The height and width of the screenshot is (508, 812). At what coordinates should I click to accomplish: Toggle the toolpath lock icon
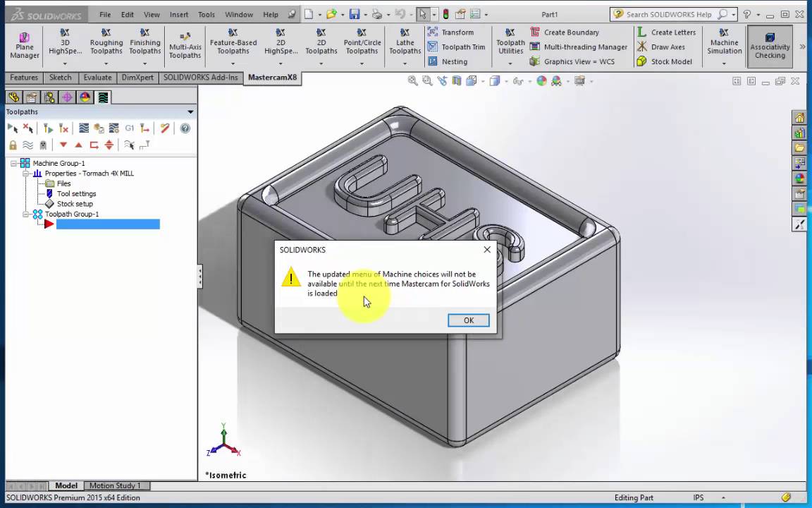click(13, 145)
